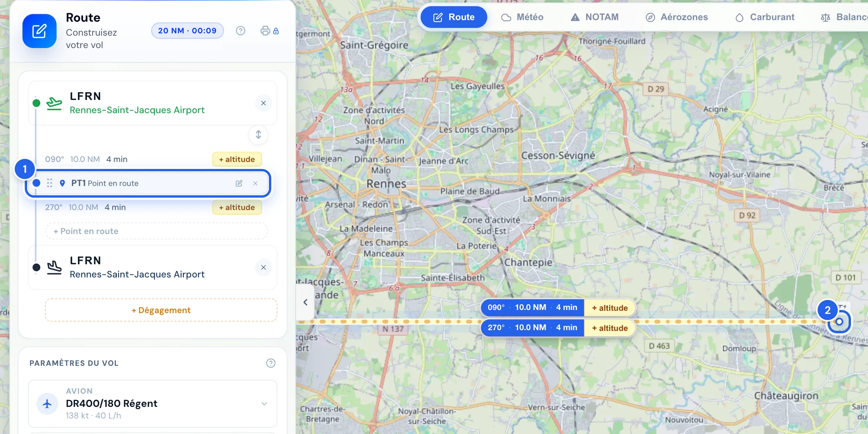Click the landing plane icon for arrival LFRN
Viewport: 868px width, 434px height.
click(54, 267)
